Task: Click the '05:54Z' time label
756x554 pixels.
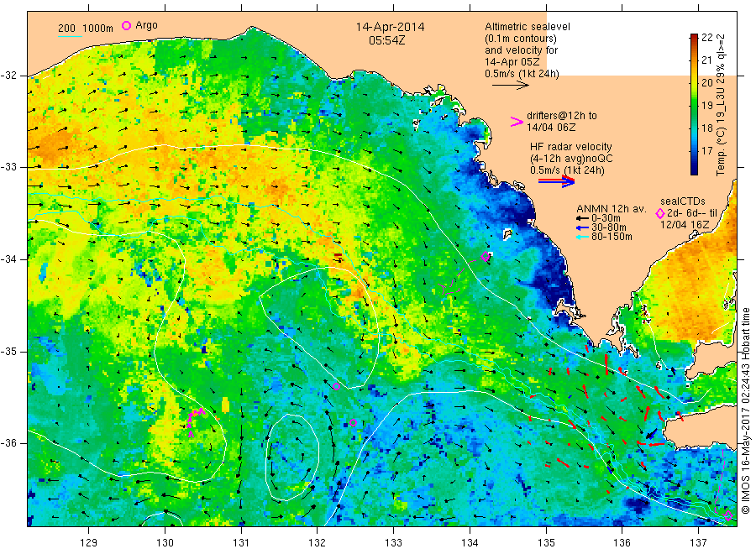Action: 387,40
